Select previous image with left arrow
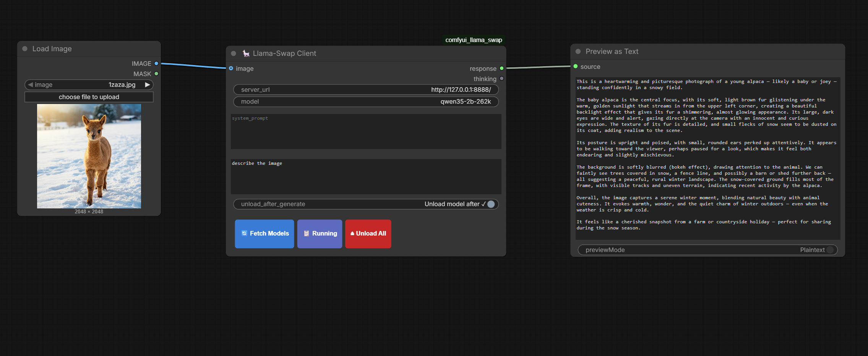This screenshot has width=868, height=356. click(x=30, y=85)
